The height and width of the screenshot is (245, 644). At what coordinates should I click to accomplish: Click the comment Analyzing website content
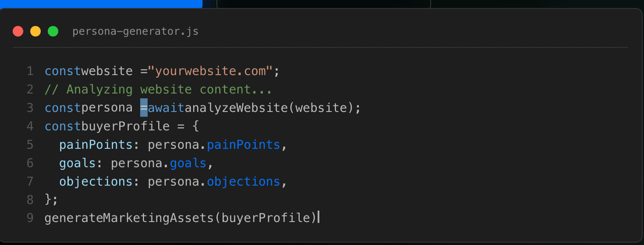(158, 89)
